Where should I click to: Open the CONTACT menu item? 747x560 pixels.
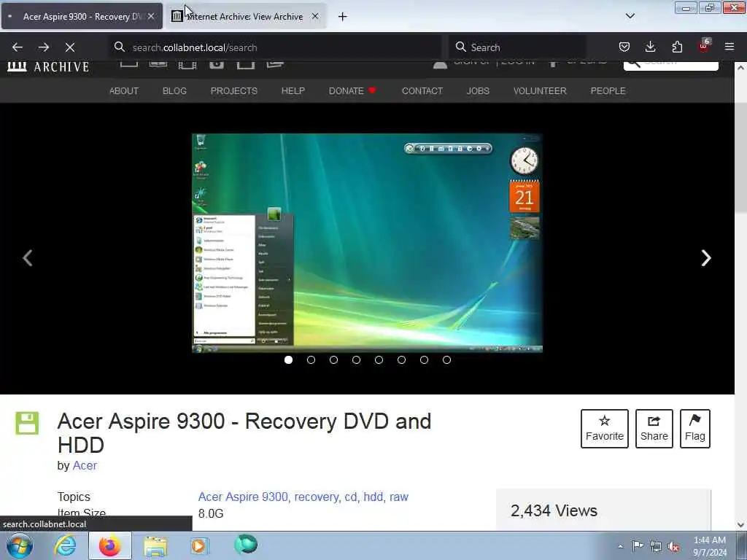coord(422,90)
